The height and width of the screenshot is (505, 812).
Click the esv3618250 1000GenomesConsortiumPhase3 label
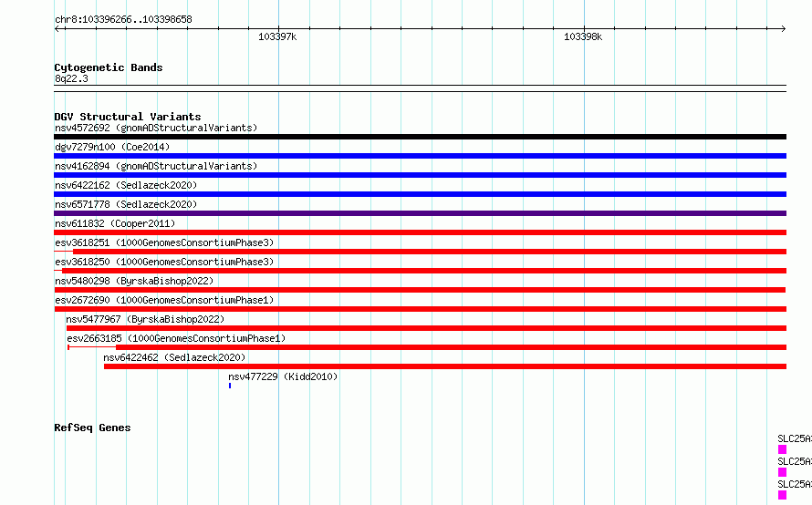164,262
